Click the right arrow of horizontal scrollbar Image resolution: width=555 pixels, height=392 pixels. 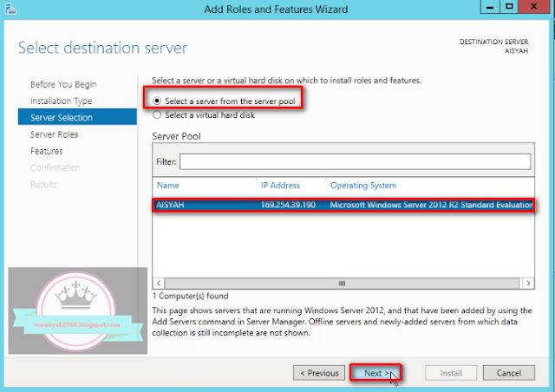pos(528,283)
